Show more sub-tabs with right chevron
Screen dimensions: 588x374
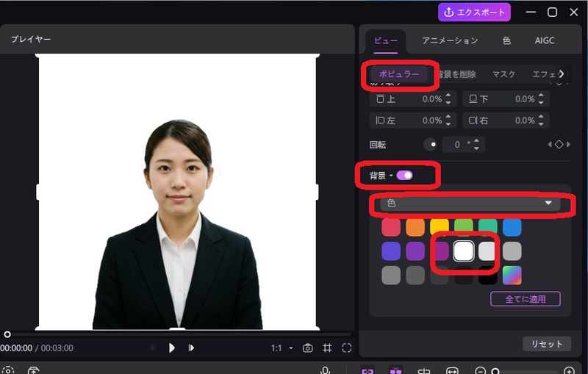click(561, 73)
